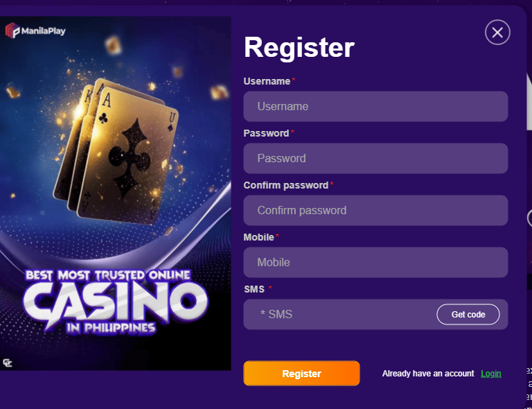Click the ManilaPlay logo icon

coord(12,31)
